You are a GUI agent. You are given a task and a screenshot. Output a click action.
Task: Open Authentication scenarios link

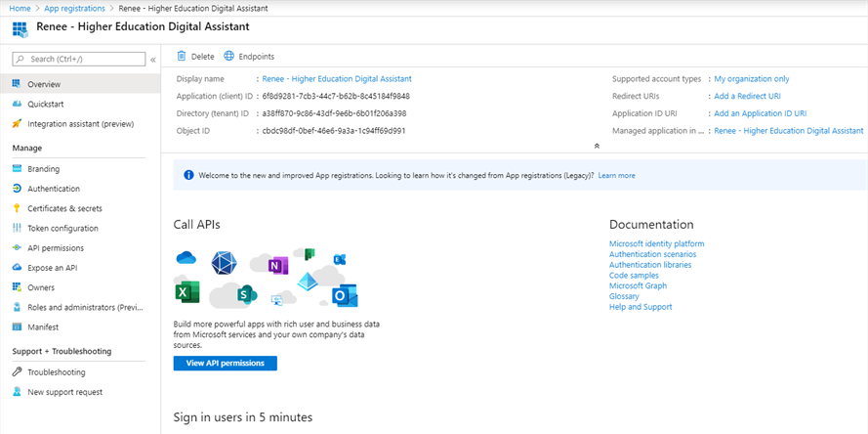coord(652,254)
